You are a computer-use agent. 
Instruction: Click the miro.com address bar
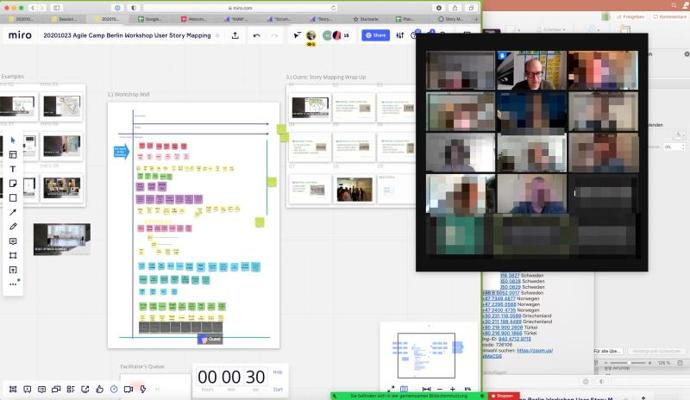tap(240, 8)
